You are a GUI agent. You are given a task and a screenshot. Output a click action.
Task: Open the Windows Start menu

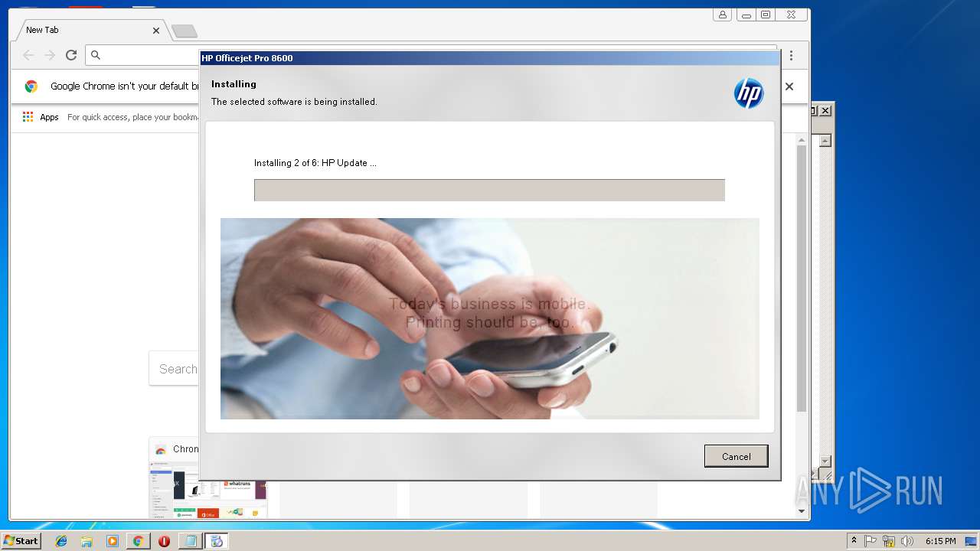21,541
